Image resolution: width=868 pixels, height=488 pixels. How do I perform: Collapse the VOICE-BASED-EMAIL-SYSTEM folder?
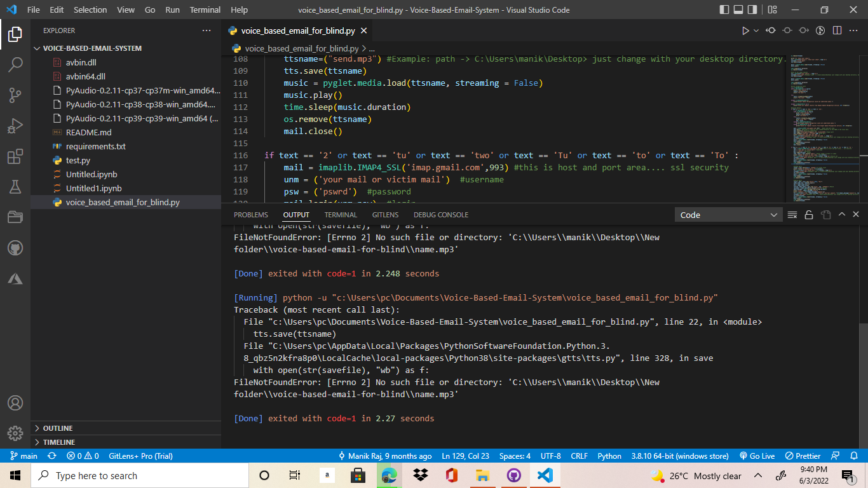click(37, 48)
